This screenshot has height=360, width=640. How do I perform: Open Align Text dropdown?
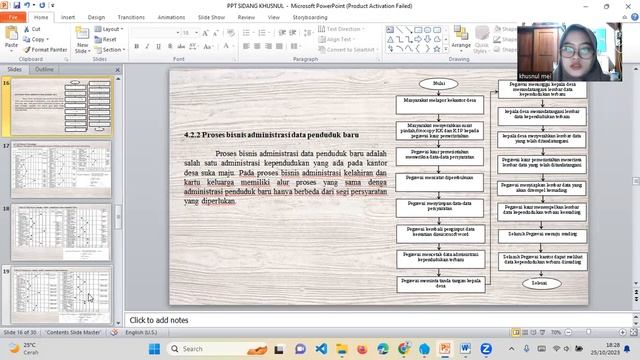(337, 39)
